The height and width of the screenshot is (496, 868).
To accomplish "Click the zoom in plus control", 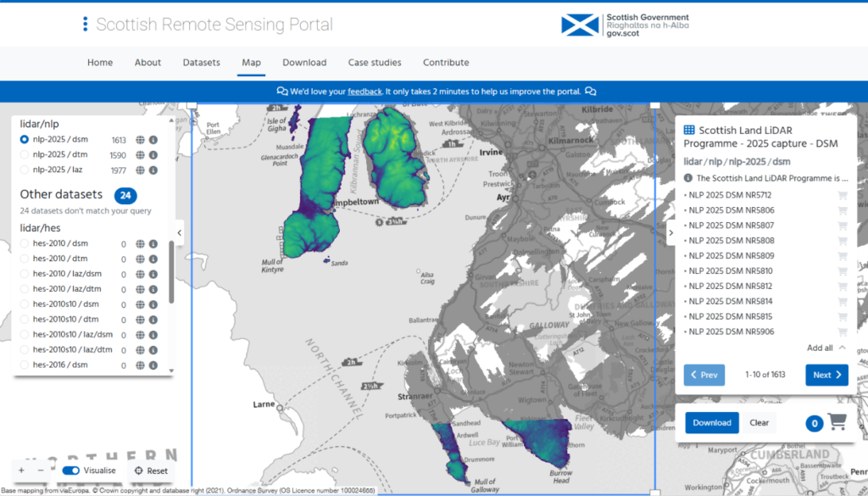I will (x=20, y=470).
